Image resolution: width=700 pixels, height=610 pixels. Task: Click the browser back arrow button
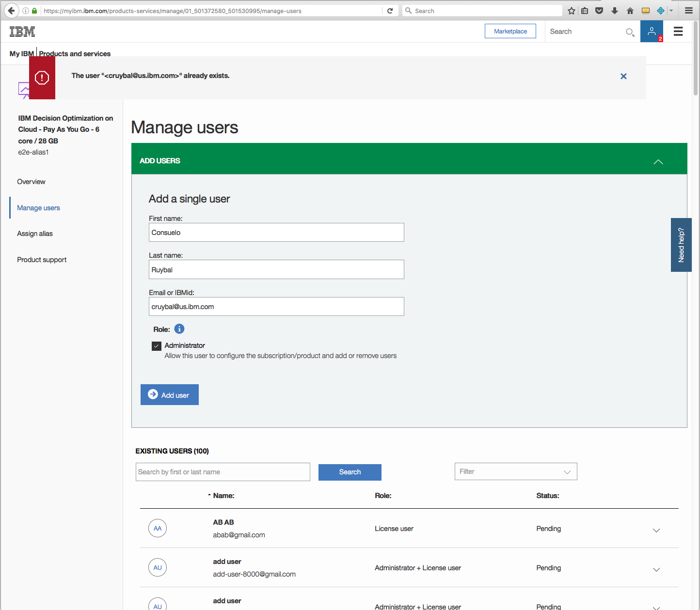[11, 11]
